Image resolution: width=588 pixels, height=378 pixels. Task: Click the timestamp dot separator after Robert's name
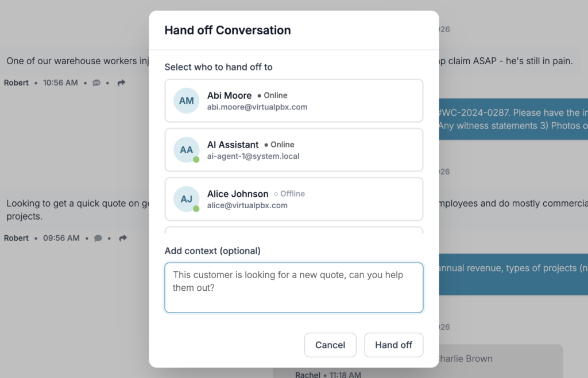(x=36, y=83)
